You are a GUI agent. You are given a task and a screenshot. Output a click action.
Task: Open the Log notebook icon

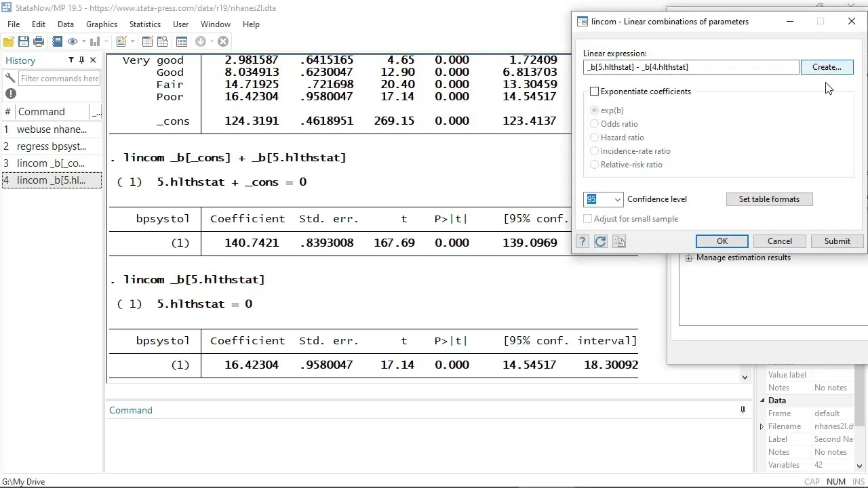coord(57,41)
